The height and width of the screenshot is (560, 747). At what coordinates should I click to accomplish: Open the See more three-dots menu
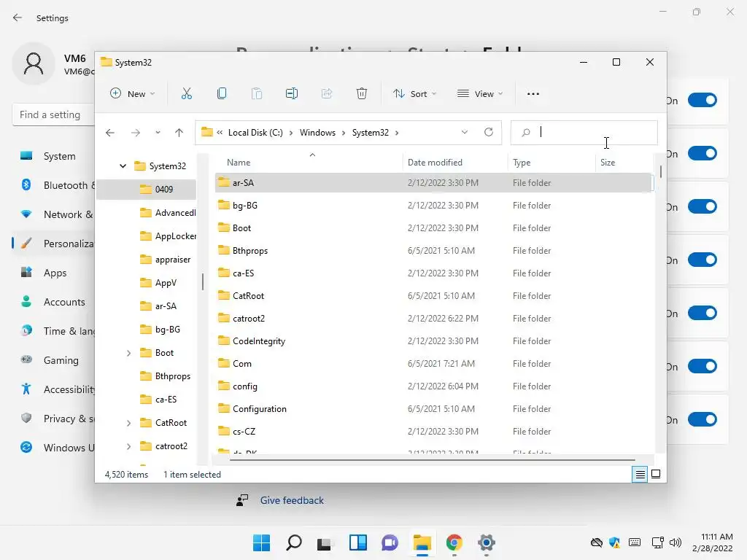533,94
